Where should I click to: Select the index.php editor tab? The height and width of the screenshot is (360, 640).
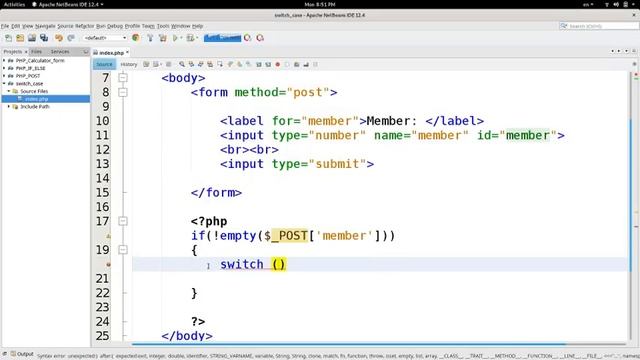click(x=111, y=53)
